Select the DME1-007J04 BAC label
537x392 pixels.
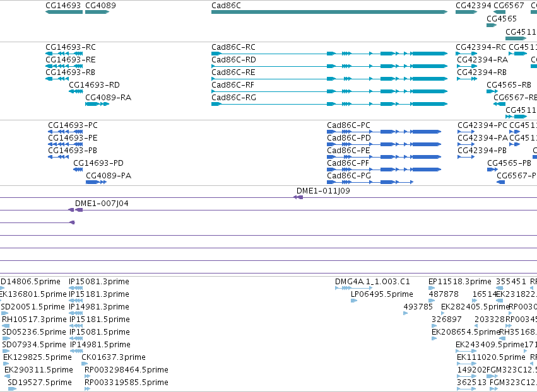[x=102, y=204]
